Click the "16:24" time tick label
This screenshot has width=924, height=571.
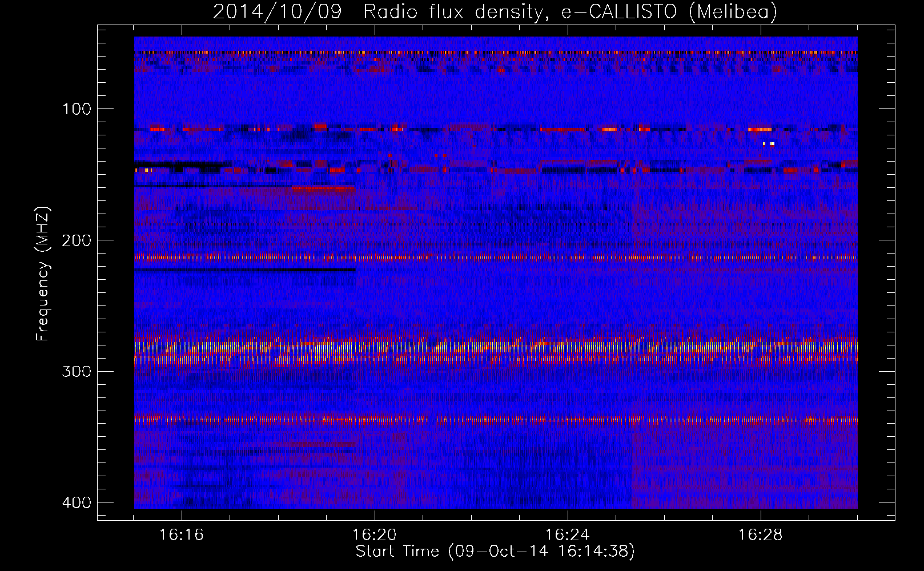(x=568, y=535)
